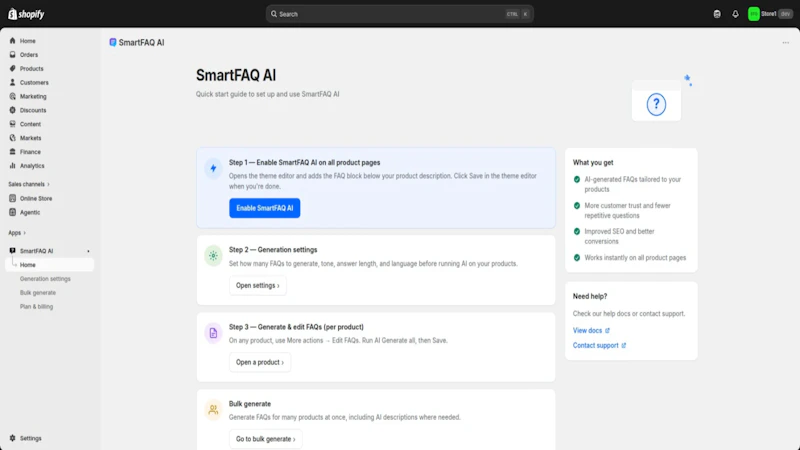
Task: Click the external link icon beside Contact support
Action: (x=623, y=345)
